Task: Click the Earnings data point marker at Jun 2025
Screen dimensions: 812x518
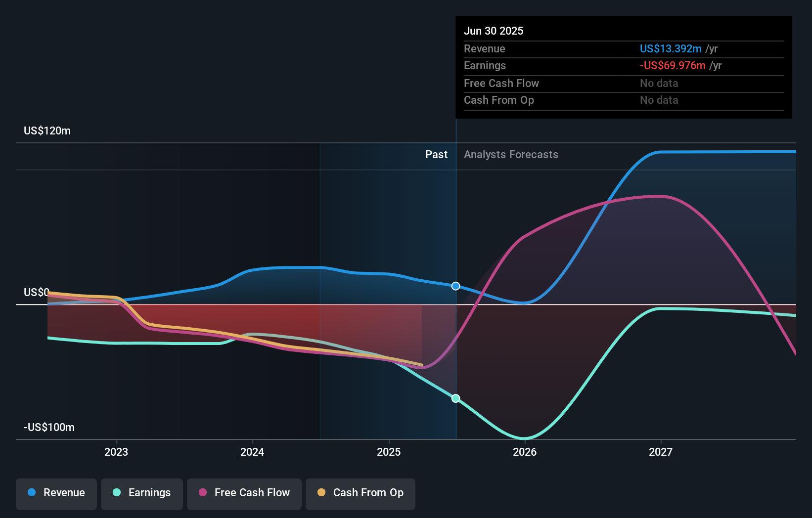Action: (x=456, y=398)
